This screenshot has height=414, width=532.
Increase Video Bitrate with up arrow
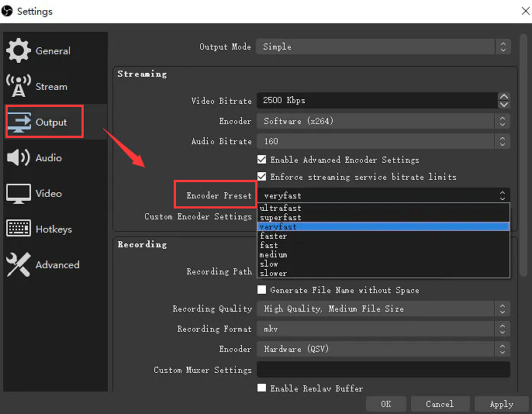(x=504, y=97)
